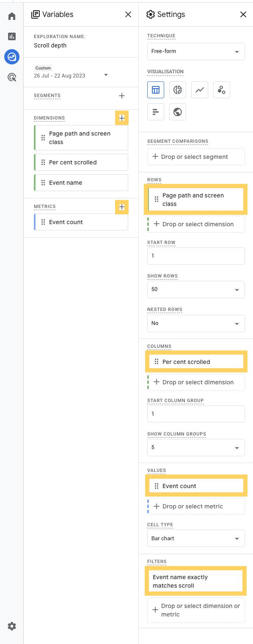Select the table visualisation icon

coord(156,90)
